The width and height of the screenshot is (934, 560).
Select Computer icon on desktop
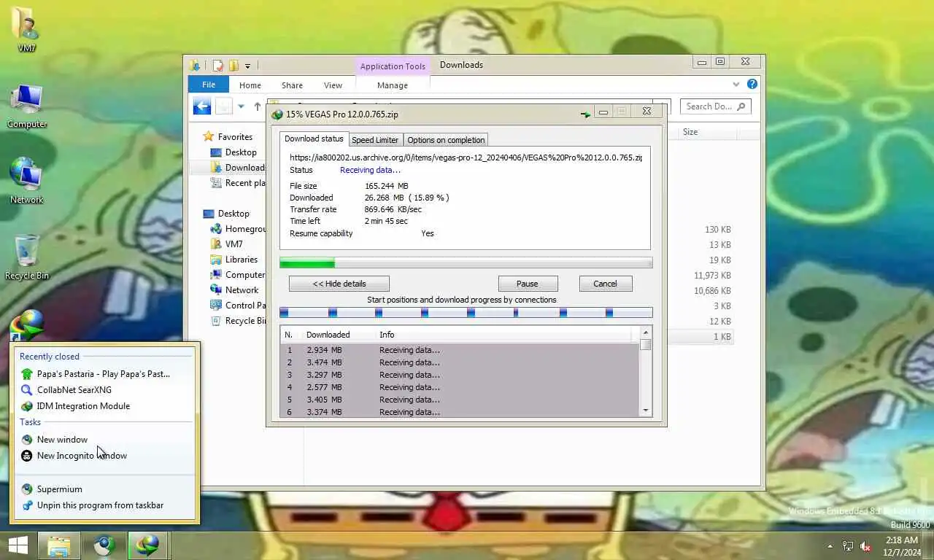tap(27, 106)
